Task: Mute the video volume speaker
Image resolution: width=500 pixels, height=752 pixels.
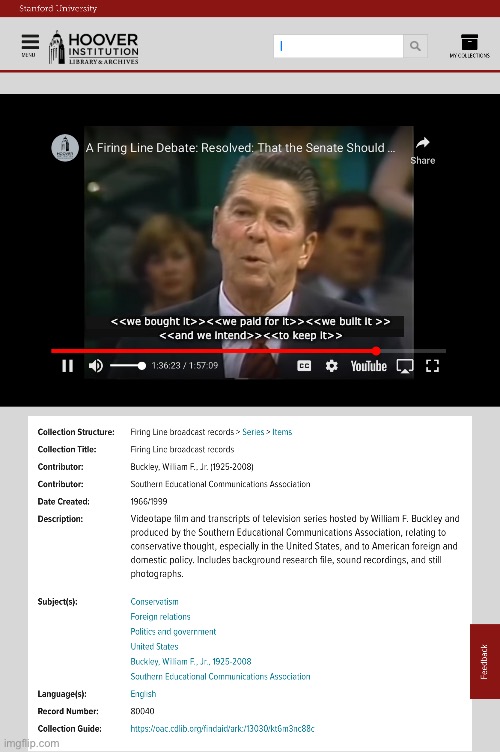Action: (x=95, y=366)
